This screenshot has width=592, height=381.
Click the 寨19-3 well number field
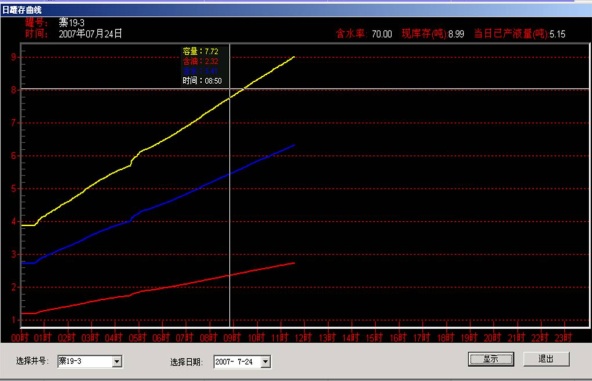85,361
